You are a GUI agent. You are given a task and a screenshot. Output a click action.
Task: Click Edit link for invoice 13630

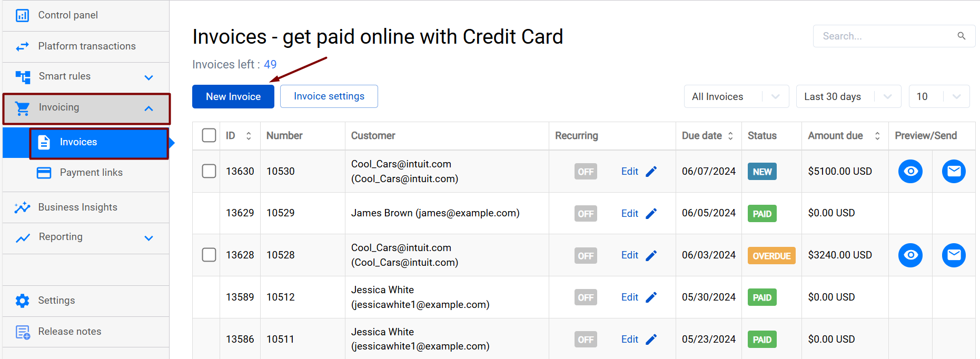[630, 172]
